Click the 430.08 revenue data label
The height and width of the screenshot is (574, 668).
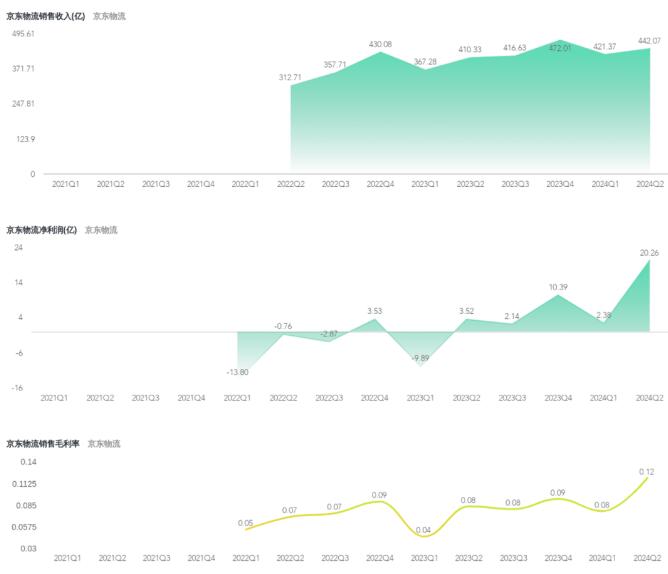(x=380, y=44)
